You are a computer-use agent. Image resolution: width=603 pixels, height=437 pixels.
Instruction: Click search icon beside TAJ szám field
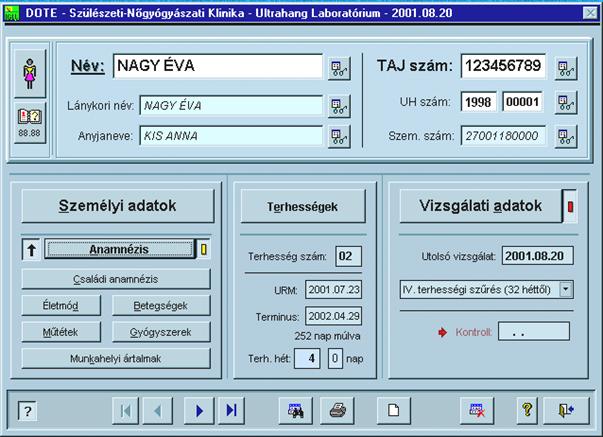click(x=566, y=68)
